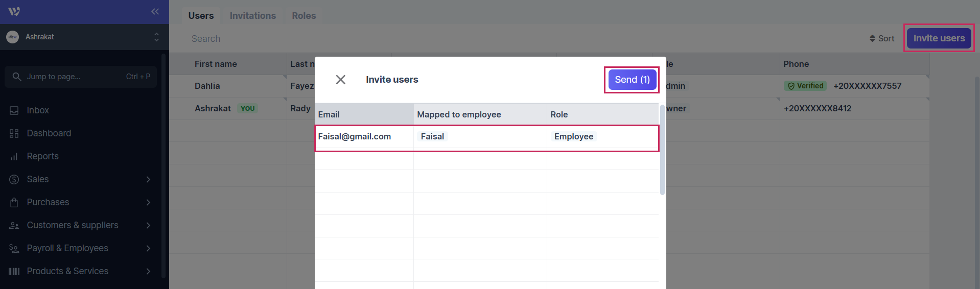
Task: Click the Dashboard grid icon
Action: pyautogui.click(x=14, y=134)
